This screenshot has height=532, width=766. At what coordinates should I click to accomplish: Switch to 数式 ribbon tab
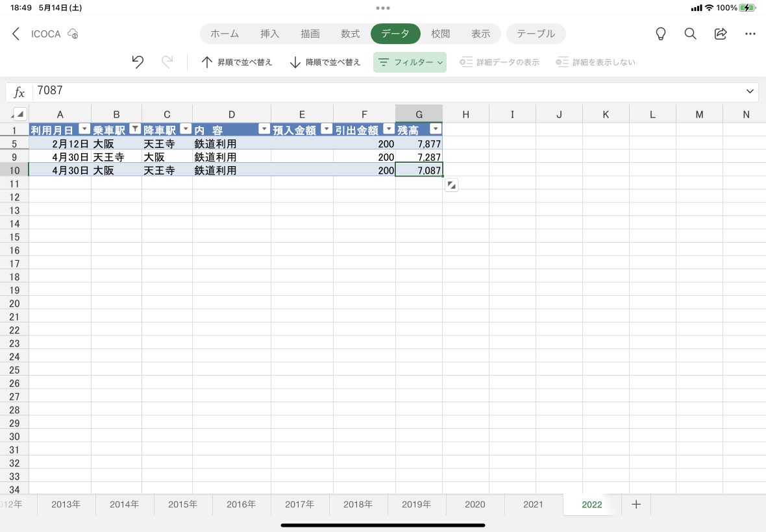[x=351, y=34]
